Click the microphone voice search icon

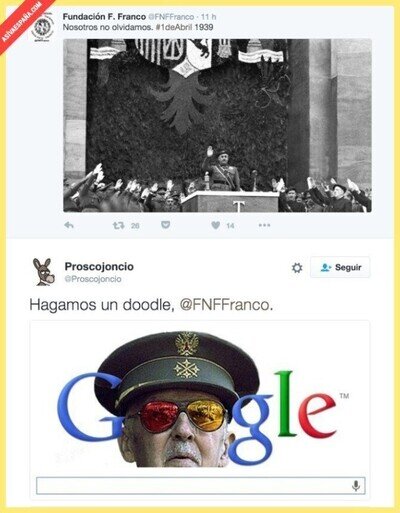356,486
